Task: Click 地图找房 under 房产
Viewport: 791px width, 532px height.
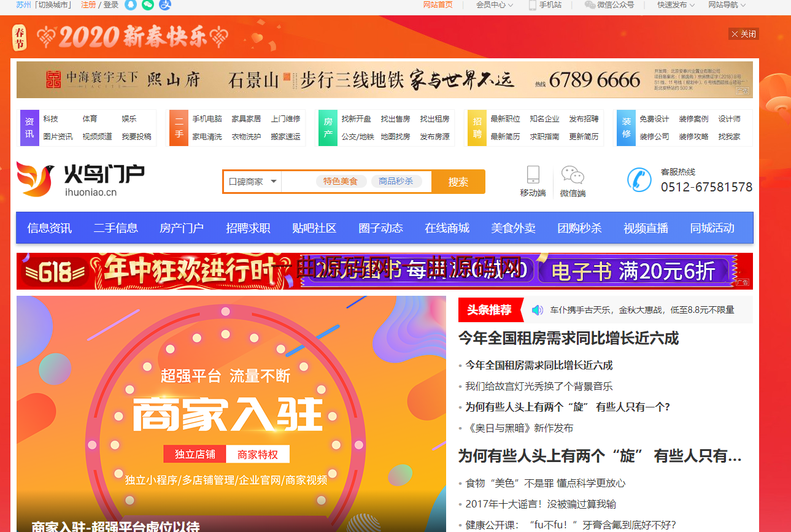Action: [396, 137]
